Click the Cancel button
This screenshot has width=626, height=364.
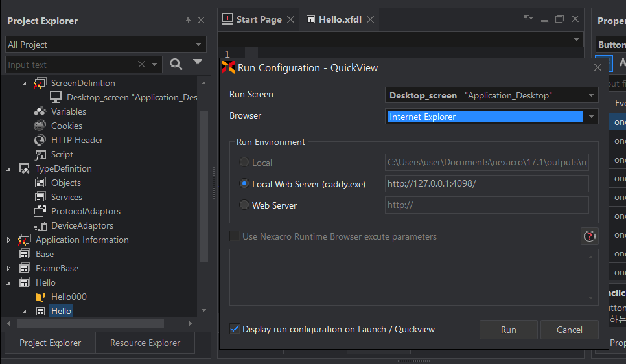(570, 330)
